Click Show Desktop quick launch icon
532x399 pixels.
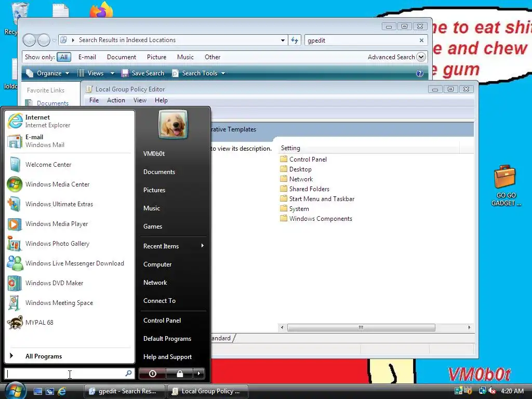coord(37,391)
